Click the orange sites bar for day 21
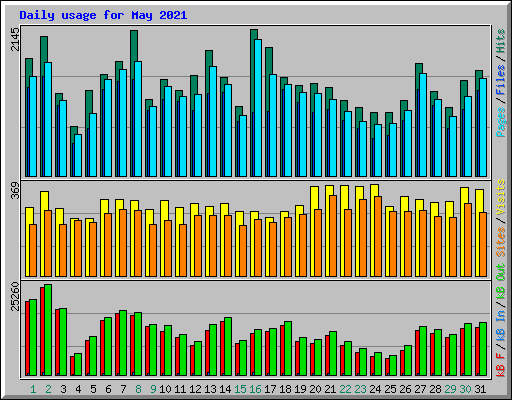This screenshot has height=400, width=512. [x=333, y=236]
